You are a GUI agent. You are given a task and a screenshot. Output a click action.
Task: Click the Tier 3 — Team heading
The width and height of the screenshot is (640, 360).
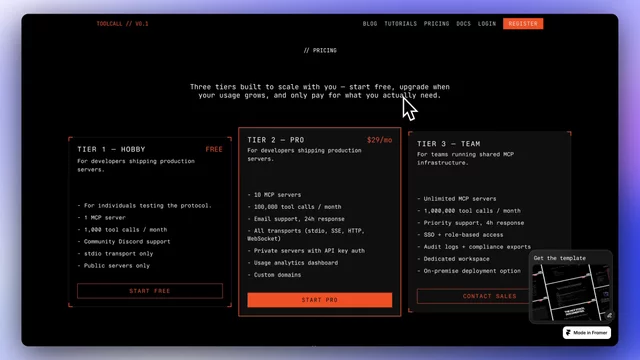coord(449,144)
